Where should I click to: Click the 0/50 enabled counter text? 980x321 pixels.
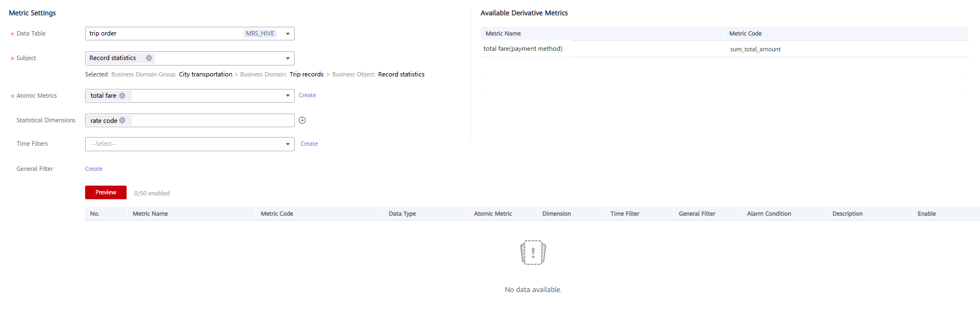[152, 193]
